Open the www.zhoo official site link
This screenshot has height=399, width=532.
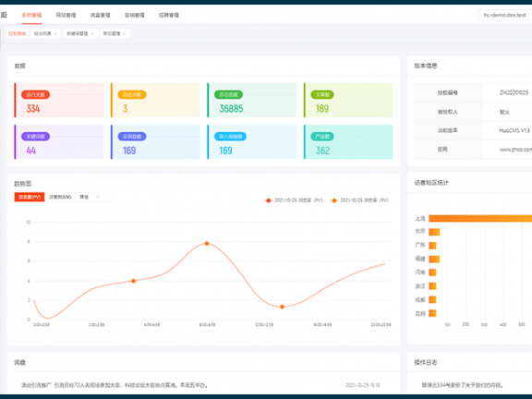point(515,150)
